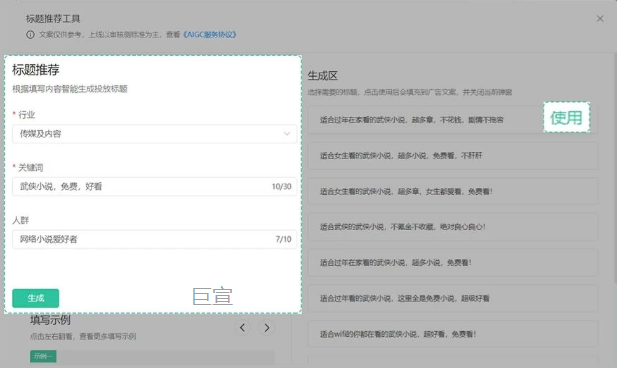Select title starting 适合wifi的你都在看
The image size is (617, 368).
[453, 334]
